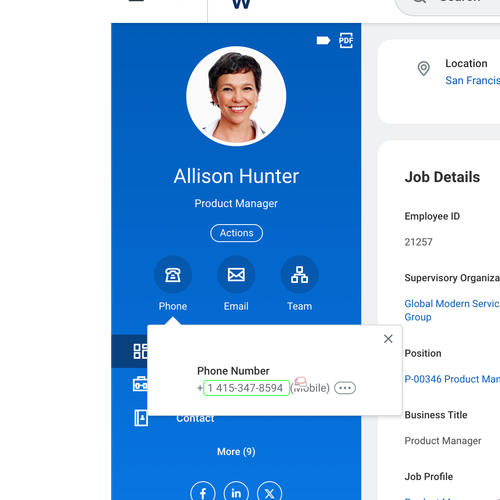
Task: Click the Allison Hunter name heading
Action: click(236, 176)
